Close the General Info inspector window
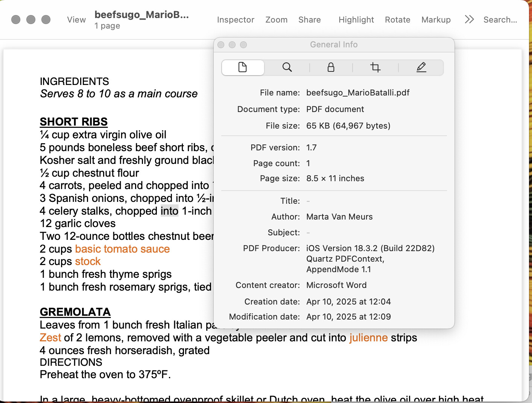The width and height of the screenshot is (532, 403). tap(221, 45)
